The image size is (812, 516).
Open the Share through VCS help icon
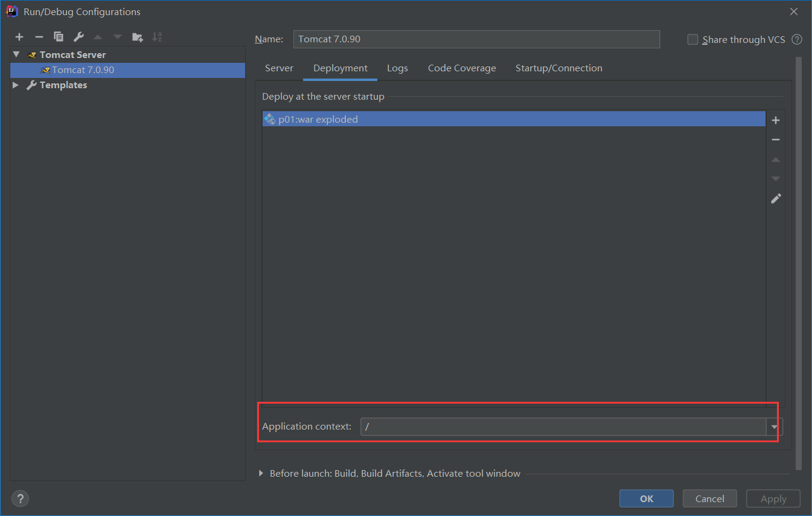[797, 39]
